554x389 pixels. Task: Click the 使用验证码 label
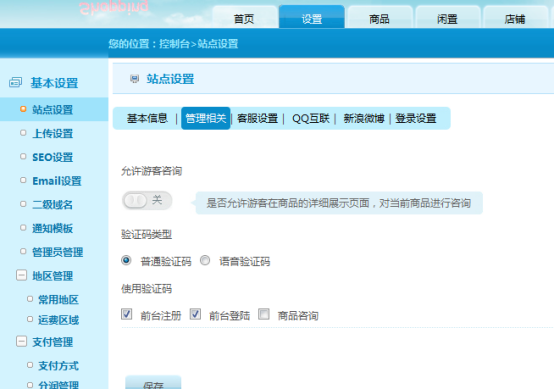[147, 289]
